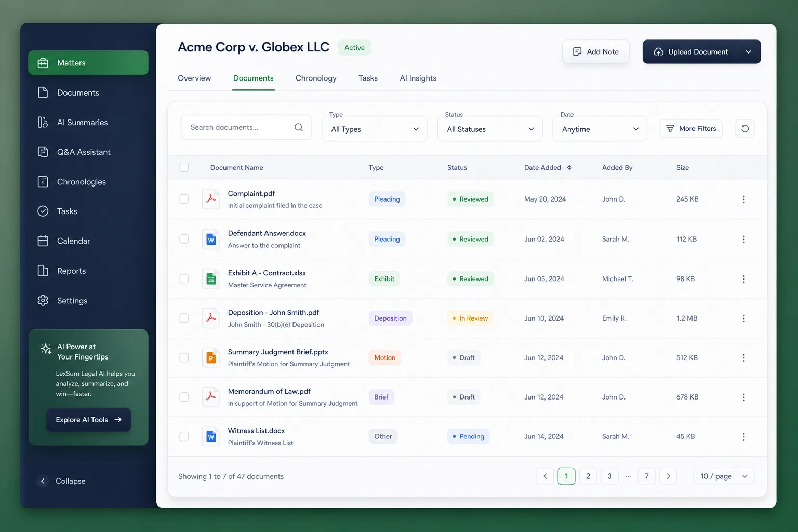Viewport: 798px width, 532px height.
Task: Expand the Upload Document dropdown arrow
Action: tap(749, 52)
